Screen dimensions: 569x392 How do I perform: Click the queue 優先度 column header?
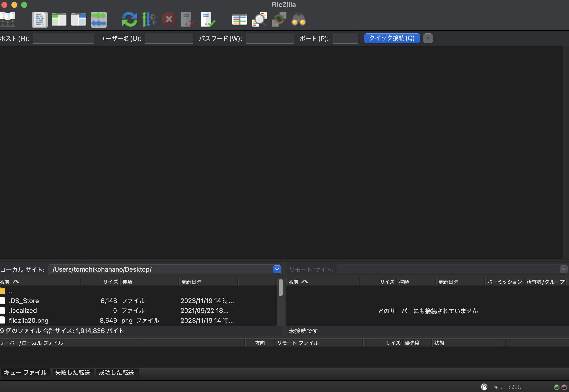pos(417,343)
